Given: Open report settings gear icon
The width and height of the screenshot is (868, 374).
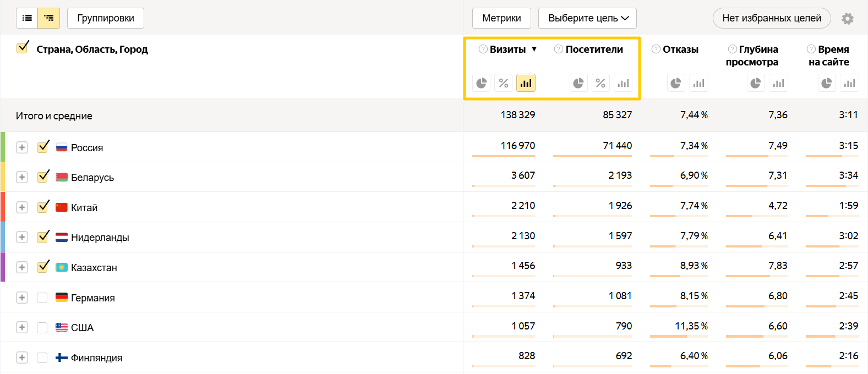Looking at the screenshot, I should pos(848,19).
